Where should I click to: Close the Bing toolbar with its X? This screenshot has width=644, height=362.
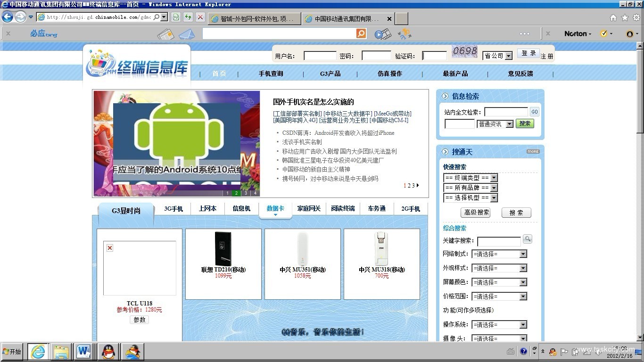(8, 33)
